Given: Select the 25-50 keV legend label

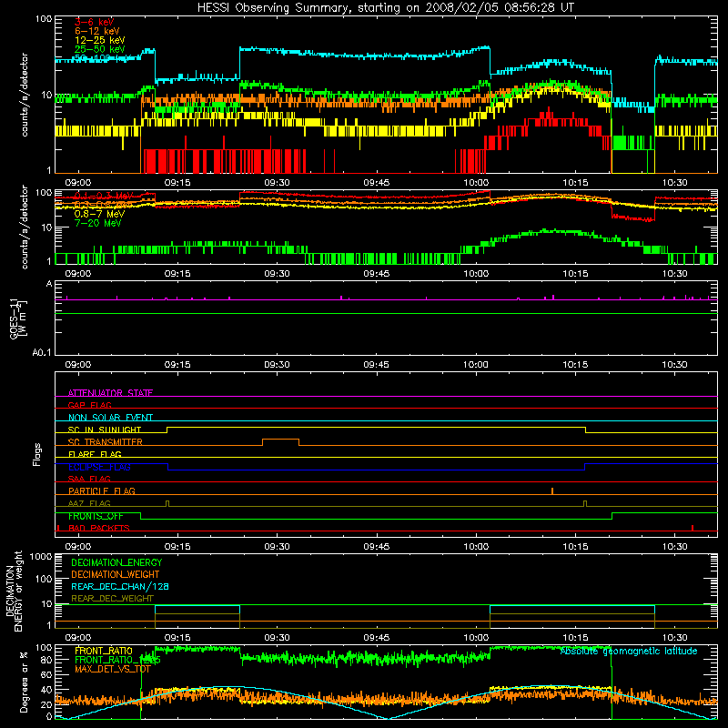Looking at the screenshot, I should pos(100,49).
